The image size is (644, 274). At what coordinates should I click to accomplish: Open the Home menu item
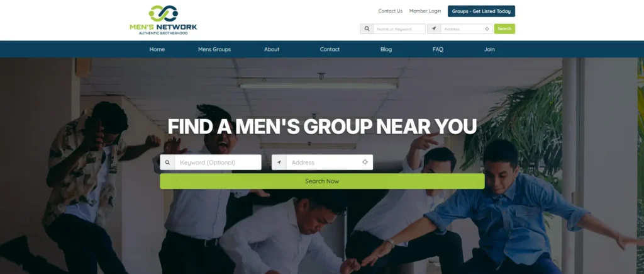click(x=157, y=49)
